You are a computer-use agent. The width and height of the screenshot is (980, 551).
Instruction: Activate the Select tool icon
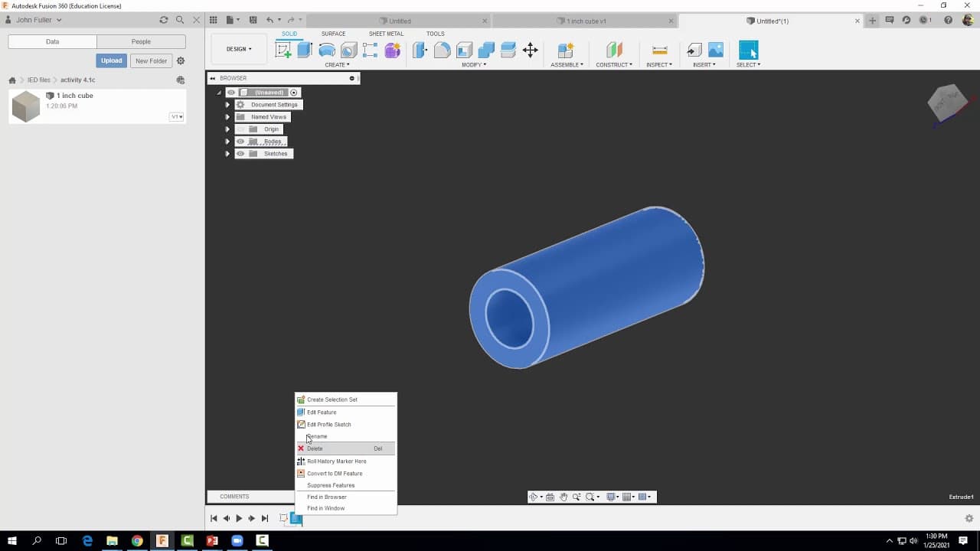tap(748, 51)
